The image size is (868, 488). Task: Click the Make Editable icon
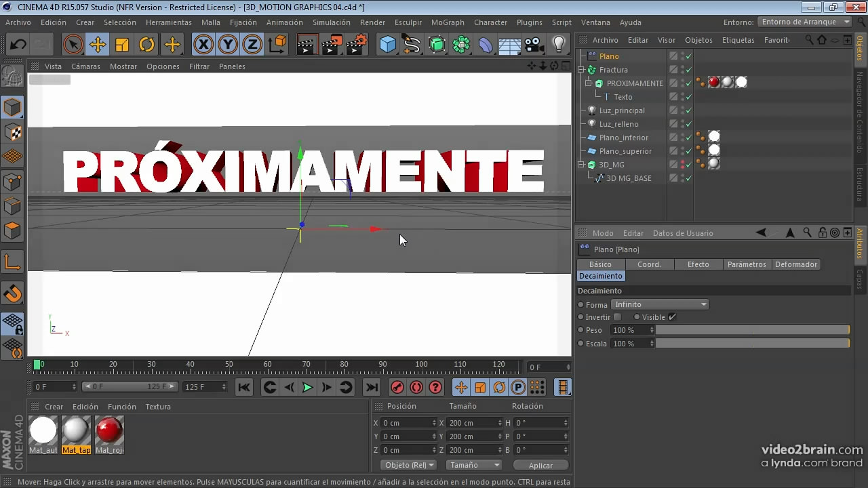[x=12, y=76]
